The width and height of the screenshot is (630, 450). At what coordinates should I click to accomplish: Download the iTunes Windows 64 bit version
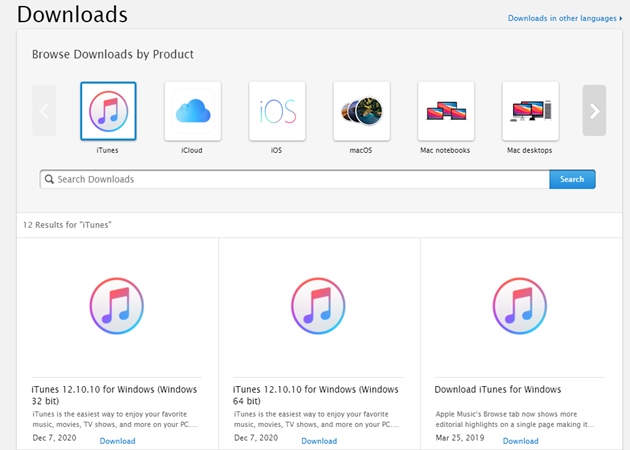pyautogui.click(x=319, y=441)
